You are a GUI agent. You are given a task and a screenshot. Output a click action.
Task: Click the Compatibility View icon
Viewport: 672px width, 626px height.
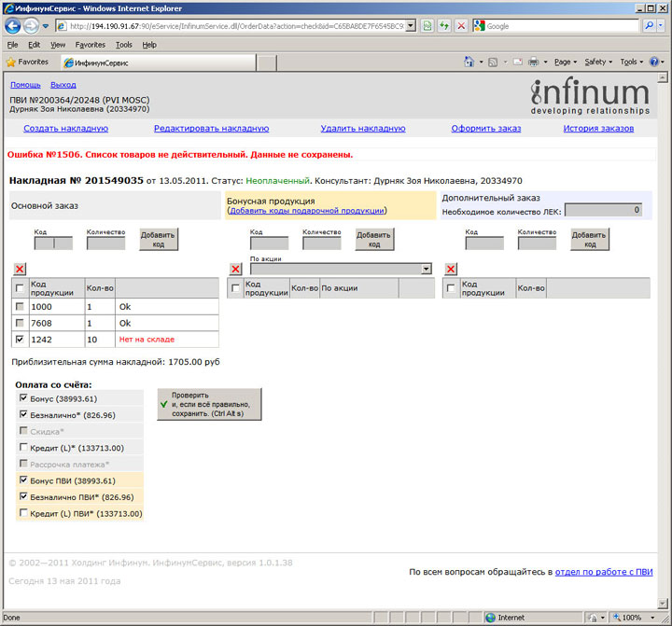pos(427,26)
